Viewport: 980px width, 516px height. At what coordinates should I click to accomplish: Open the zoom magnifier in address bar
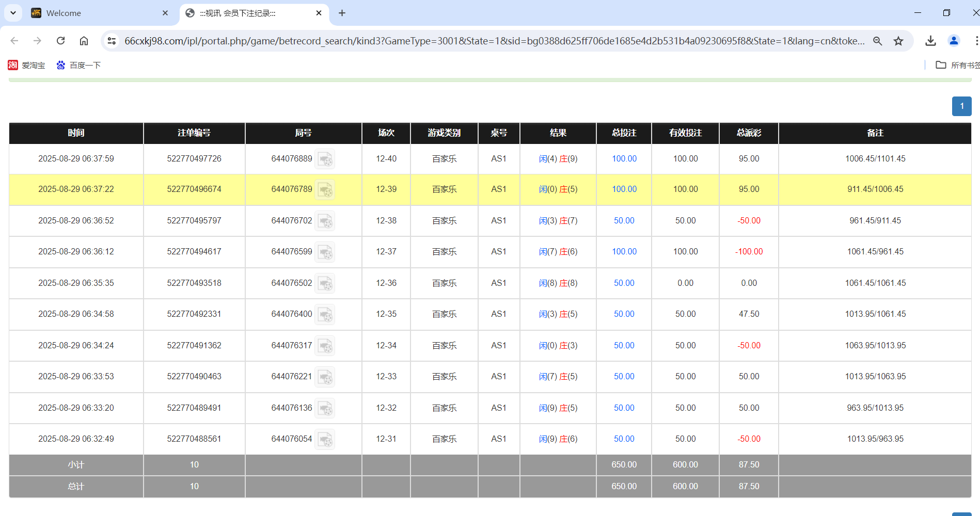[x=877, y=41]
